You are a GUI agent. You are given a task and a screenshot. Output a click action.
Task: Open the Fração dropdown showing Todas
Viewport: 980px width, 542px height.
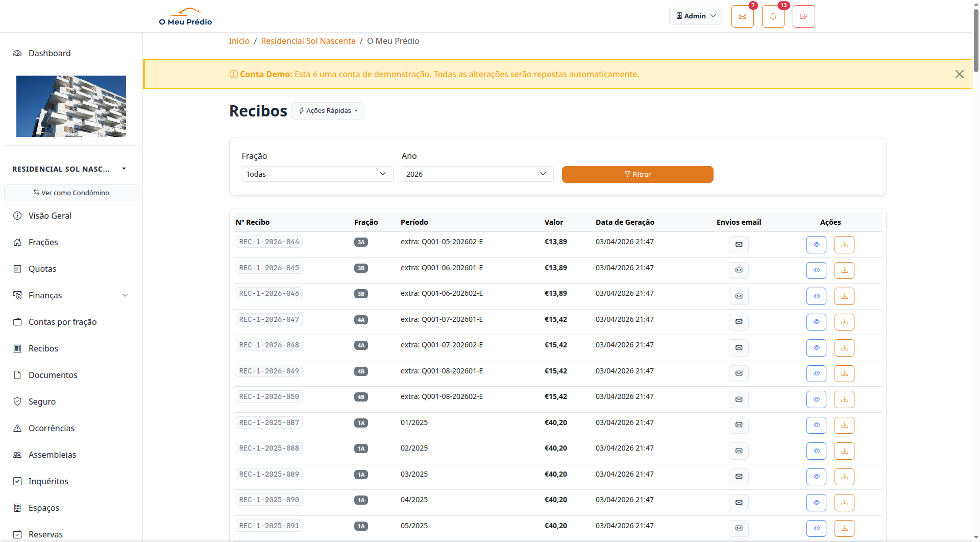(317, 174)
